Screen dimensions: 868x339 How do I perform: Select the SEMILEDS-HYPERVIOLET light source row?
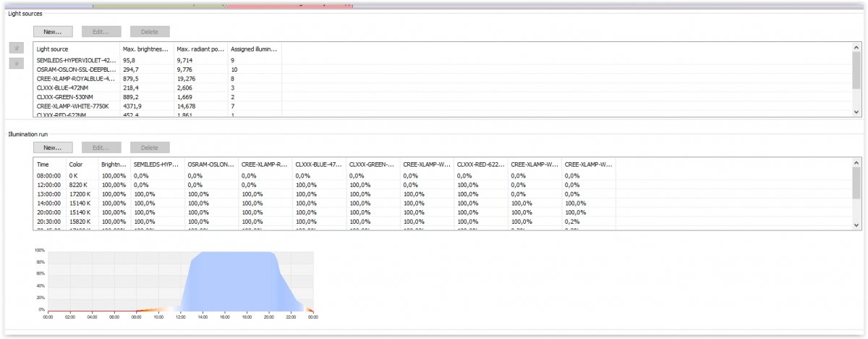click(x=443, y=59)
